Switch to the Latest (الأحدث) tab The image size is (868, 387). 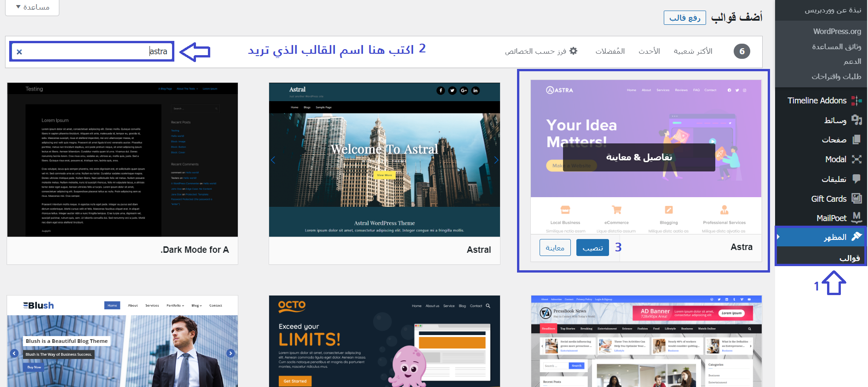[649, 51]
